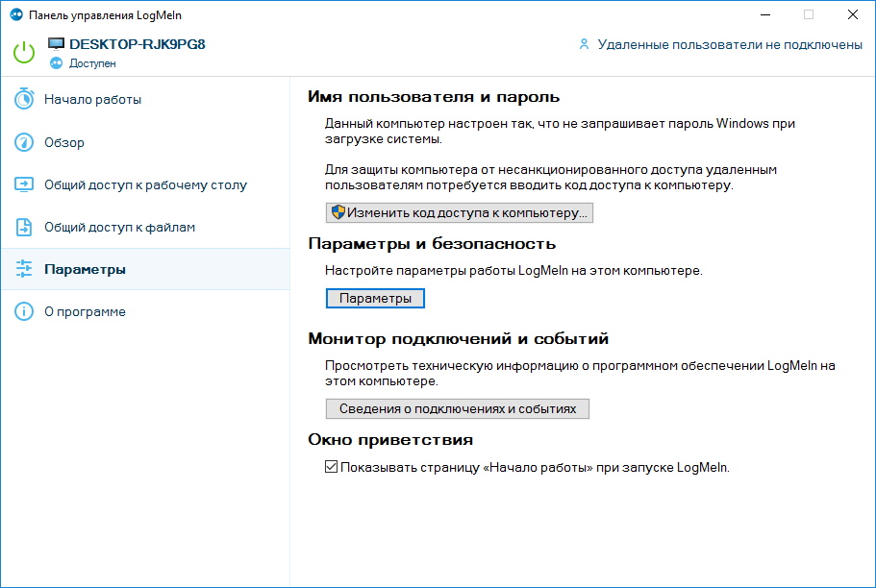
Task: Switch to the Обзор section
Action: [x=145, y=142]
